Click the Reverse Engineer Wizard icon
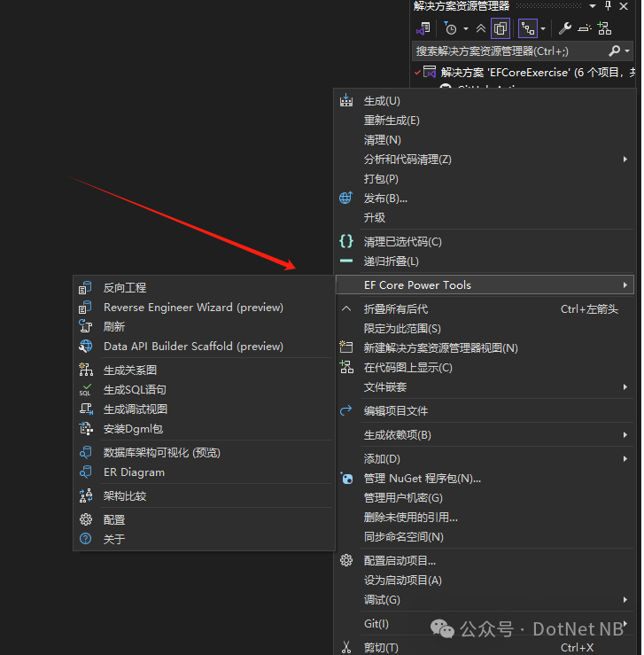The height and width of the screenshot is (655, 644). click(x=85, y=308)
